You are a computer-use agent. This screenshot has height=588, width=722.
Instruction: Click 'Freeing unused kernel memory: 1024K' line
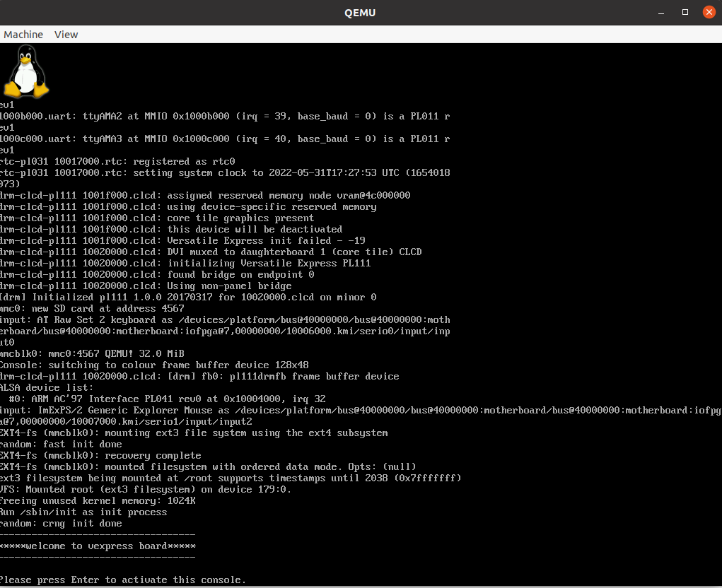click(98, 501)
